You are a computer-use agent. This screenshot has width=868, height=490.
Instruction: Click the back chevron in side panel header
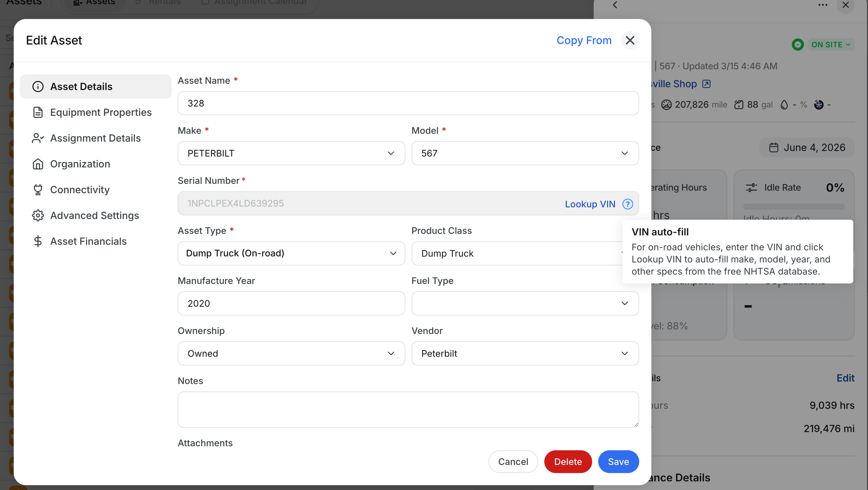[615, 5]
